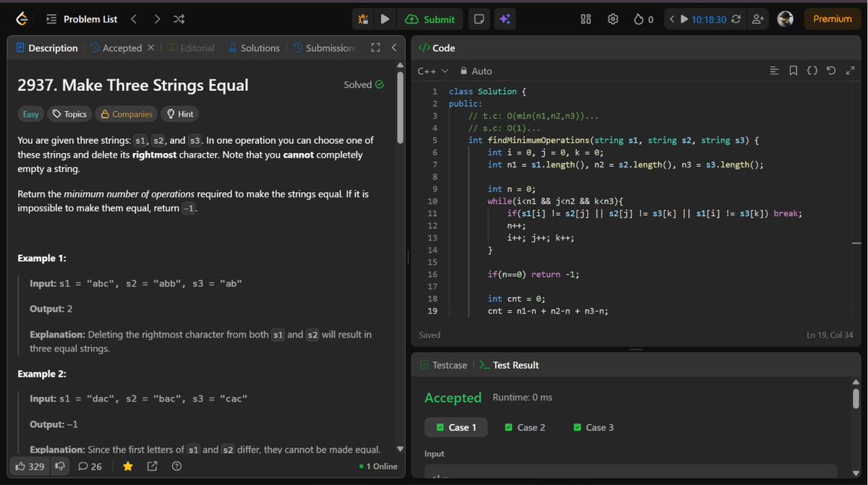The height and width of the screenshot is (485, 868).
Task: Click the Premium button
Action: [x=833, y=20]
